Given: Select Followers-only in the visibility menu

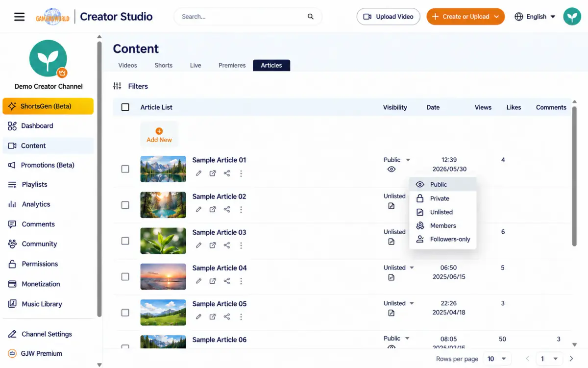Looking at the screenshot, I should click(443, 240).
